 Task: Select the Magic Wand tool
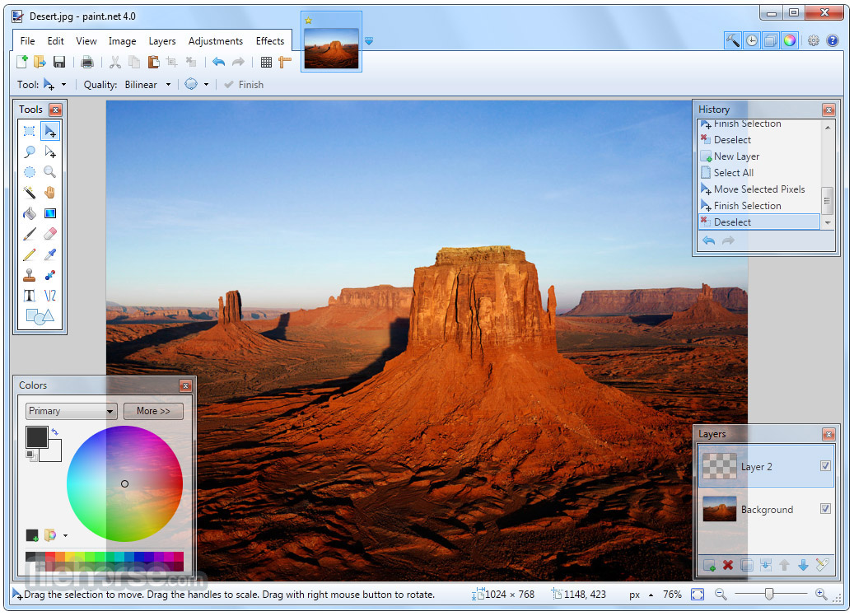click(30, 193)
